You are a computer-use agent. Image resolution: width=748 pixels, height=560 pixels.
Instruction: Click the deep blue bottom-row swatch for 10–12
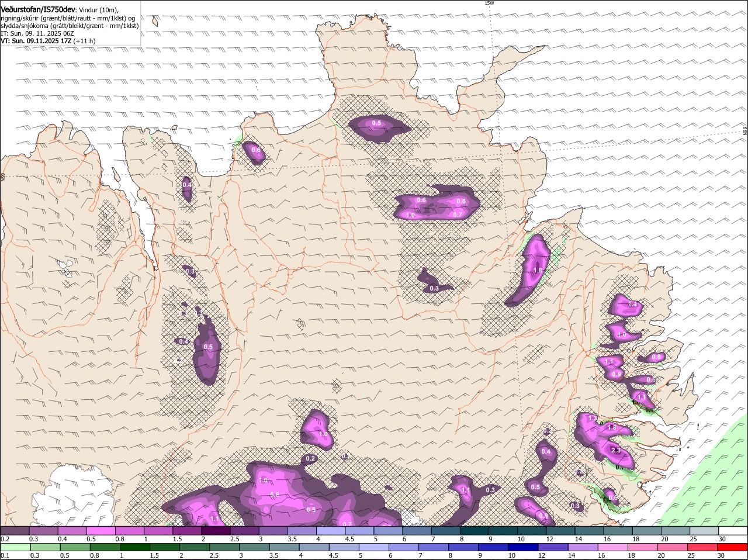click(x=523, y=547)
